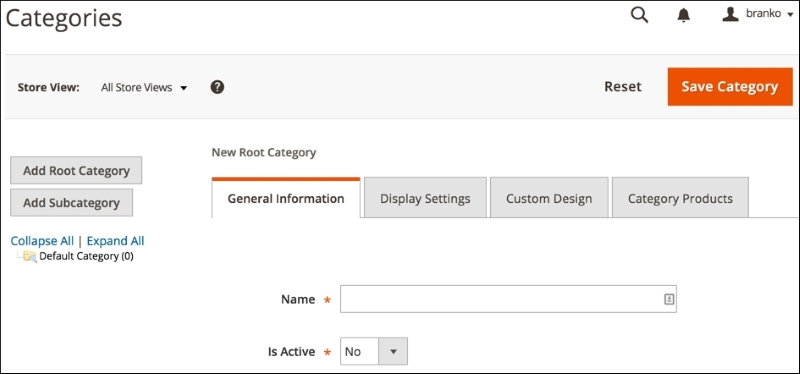Click the Reset button
Viewport: 800px width, 374px height.
click(623, 87)
